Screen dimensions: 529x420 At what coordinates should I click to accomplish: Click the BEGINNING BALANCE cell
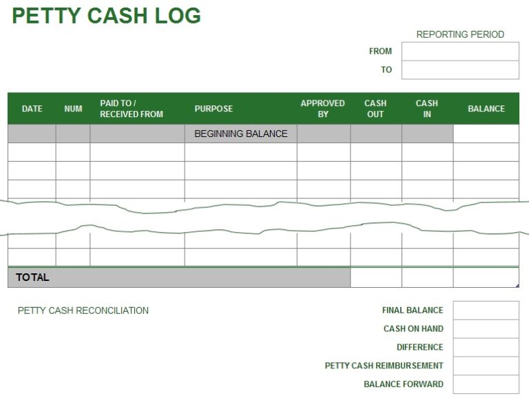(x=240, y=134)
